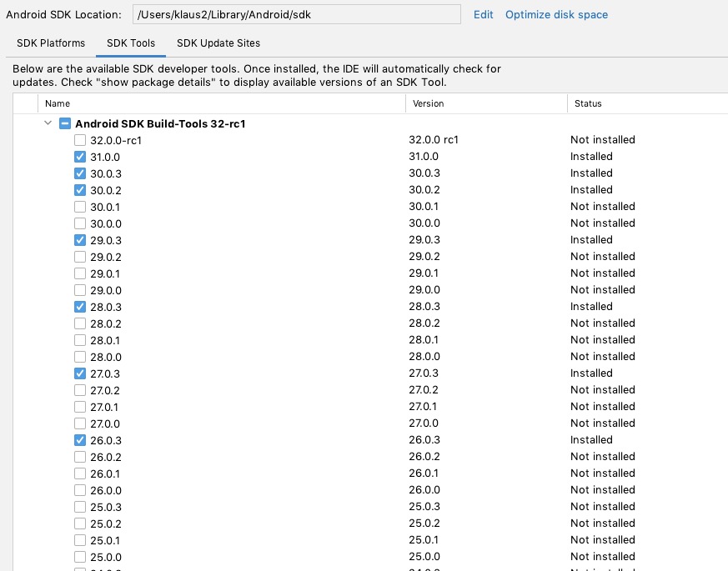Collapse the Android SDK Build-Tools tree
728x571 pixels.
coord(48,123)
